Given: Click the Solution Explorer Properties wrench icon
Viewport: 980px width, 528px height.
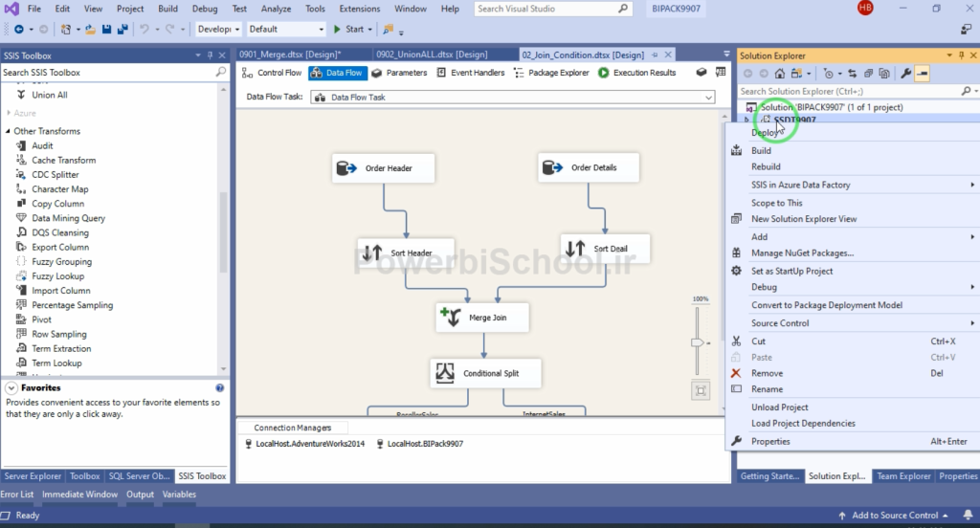Looking at the screenshot, I should tap(906, 74).
